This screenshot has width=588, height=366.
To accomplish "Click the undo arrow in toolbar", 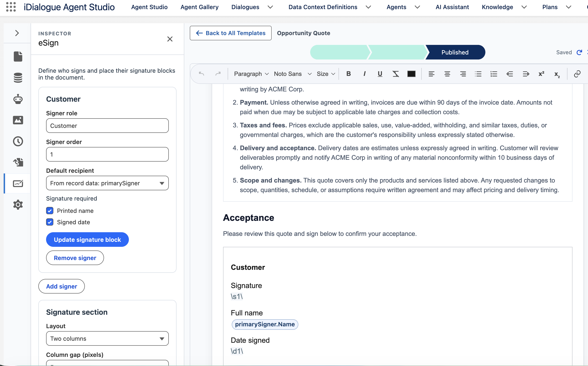I will (202, 74).
